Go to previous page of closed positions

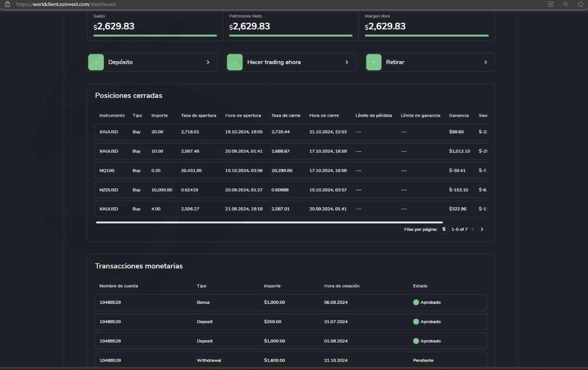tap(473, 229)
